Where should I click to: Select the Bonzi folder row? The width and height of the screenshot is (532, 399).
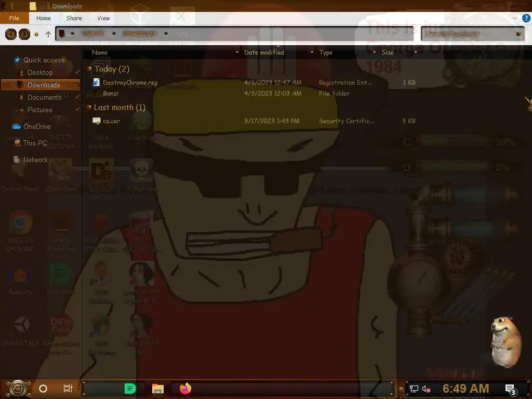[254, 94]
